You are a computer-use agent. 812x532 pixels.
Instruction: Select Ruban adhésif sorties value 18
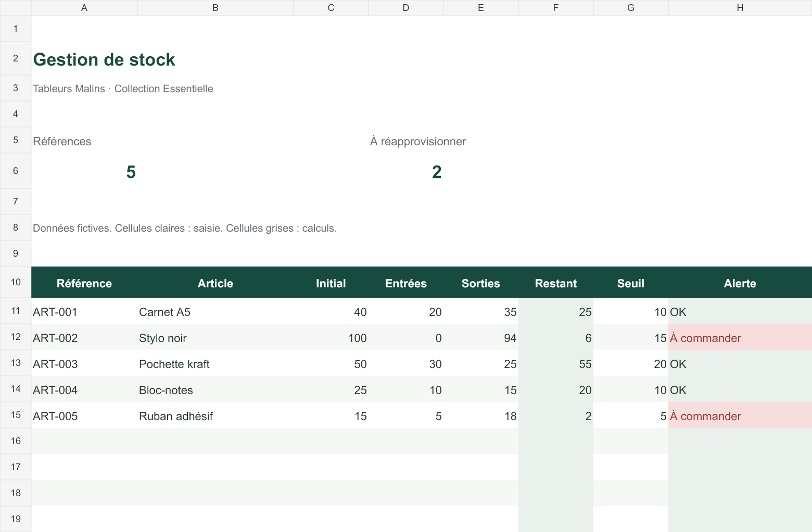pos(481,415)
